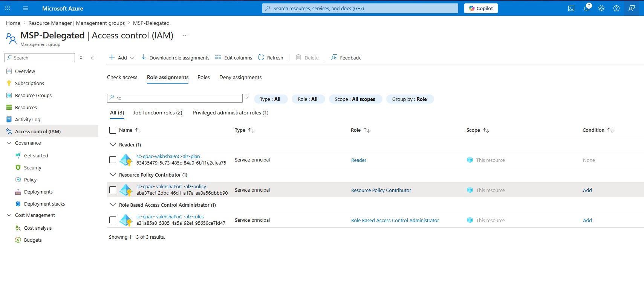This screenshot has height=285, width=644.
Task: Open Budgets in sidebar
Action: point(33,240)
